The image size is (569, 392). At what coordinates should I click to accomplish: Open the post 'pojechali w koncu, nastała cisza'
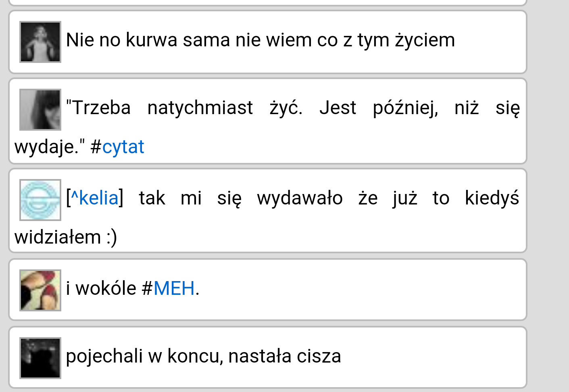[203, 356]
